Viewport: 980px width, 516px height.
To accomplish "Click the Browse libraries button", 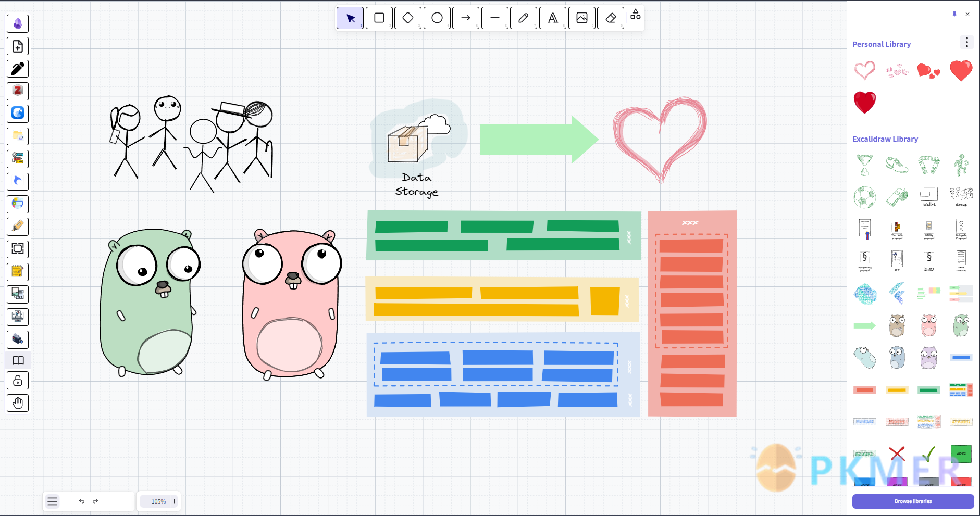I will click(x=913, y=501).
